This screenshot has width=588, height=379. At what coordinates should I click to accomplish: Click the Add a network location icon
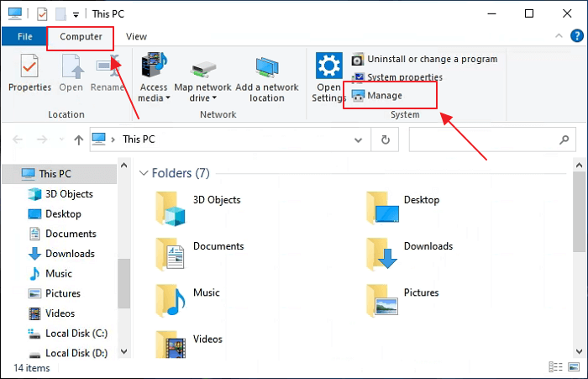pyautogui.click(x=267, y=67)
